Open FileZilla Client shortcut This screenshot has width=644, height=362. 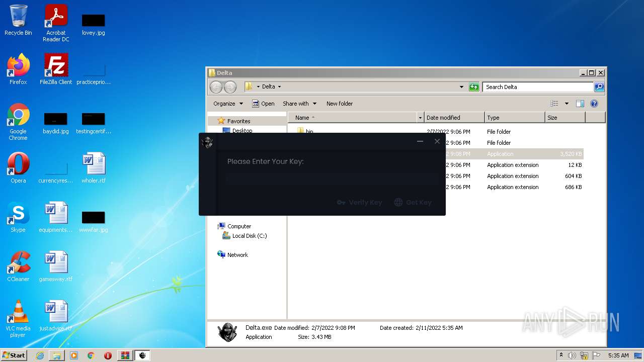tap(56, 69)
